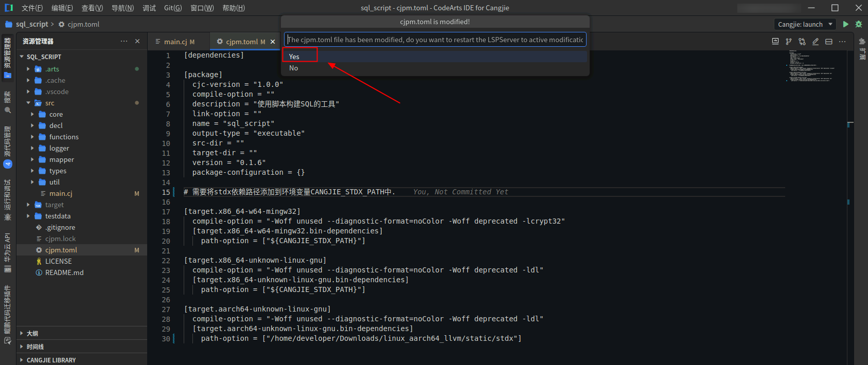The image size is (868, 365).
Task: Close the cjpm.toml editor tab
Action: tap(273, 42)
